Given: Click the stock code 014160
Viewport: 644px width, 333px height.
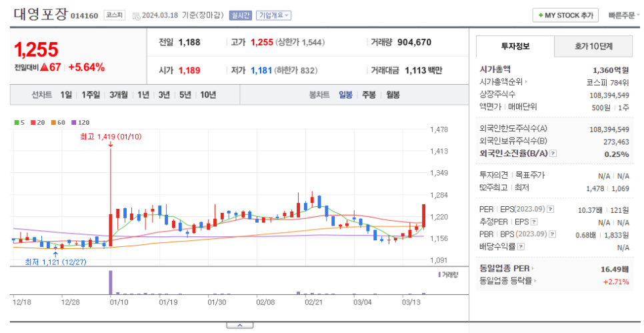Looking at the screenshot, I should (x=84, y=16).
